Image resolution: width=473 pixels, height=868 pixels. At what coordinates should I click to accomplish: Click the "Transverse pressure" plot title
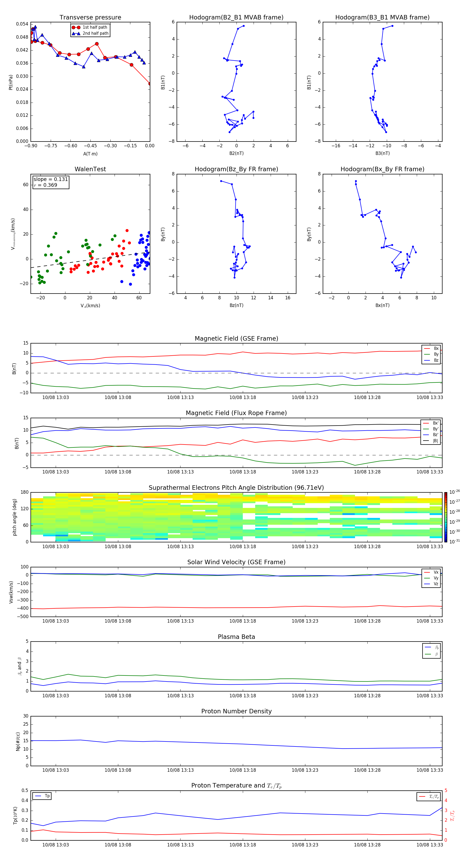(x=90, y=18)
